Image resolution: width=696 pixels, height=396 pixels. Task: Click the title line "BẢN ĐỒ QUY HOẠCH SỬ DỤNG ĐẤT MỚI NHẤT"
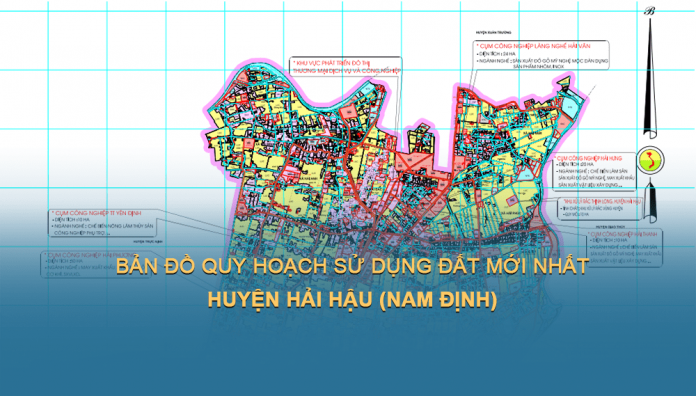(352, 266)
